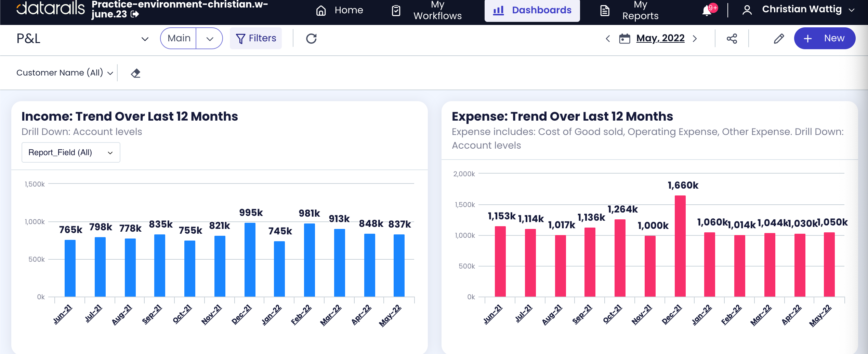This screenshot has height=354, width=868.
Task: Click the Dec-21 expense bar
Action: 680,246
